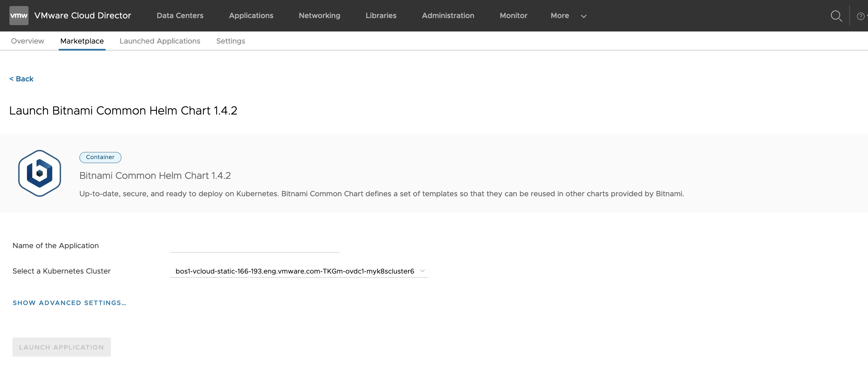Expand Show Advanced Settings

tap(69, 303)
